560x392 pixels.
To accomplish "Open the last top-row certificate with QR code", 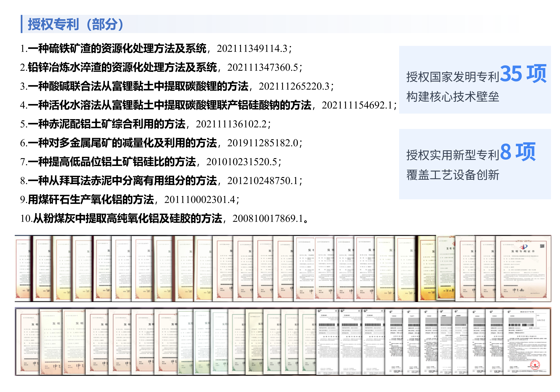I will (x=523, y=269).
